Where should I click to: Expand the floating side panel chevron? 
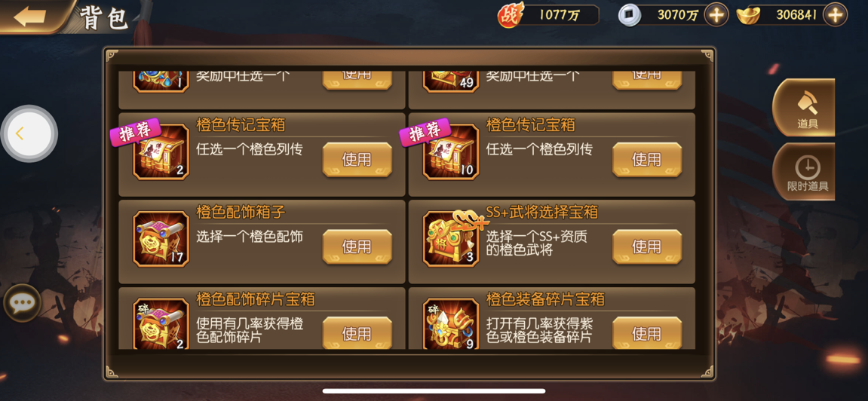pyautogui.click(x=29, y=134)
